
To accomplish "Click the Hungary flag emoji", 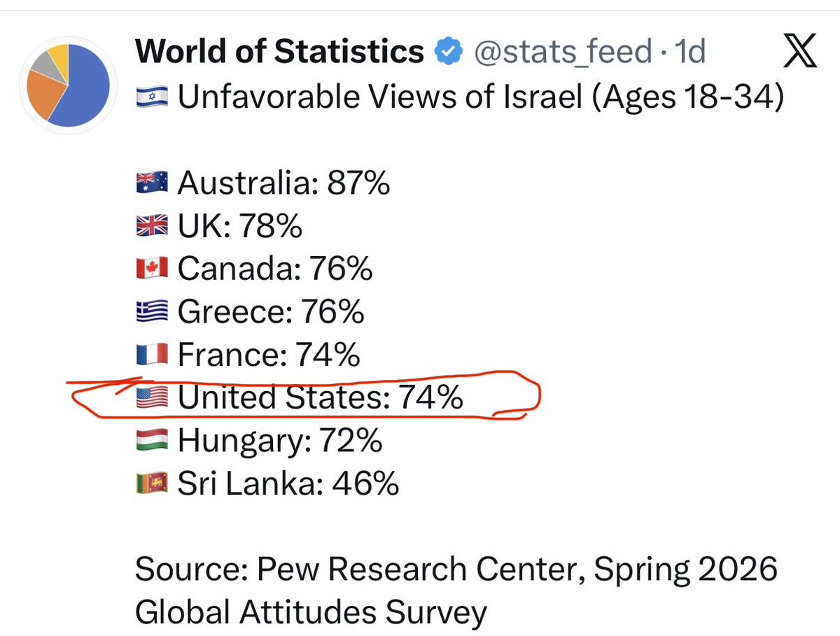I will (x=151, y=440).
